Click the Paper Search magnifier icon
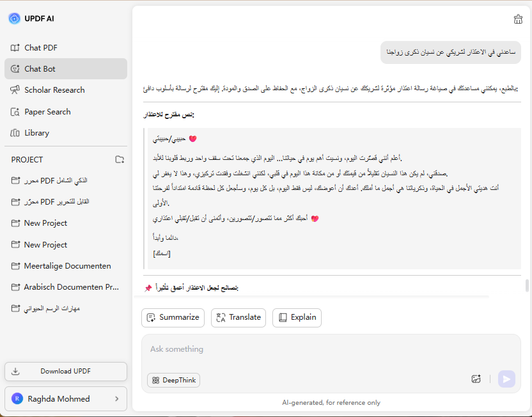Screen dimensions: 532x417 pos(15,112)
